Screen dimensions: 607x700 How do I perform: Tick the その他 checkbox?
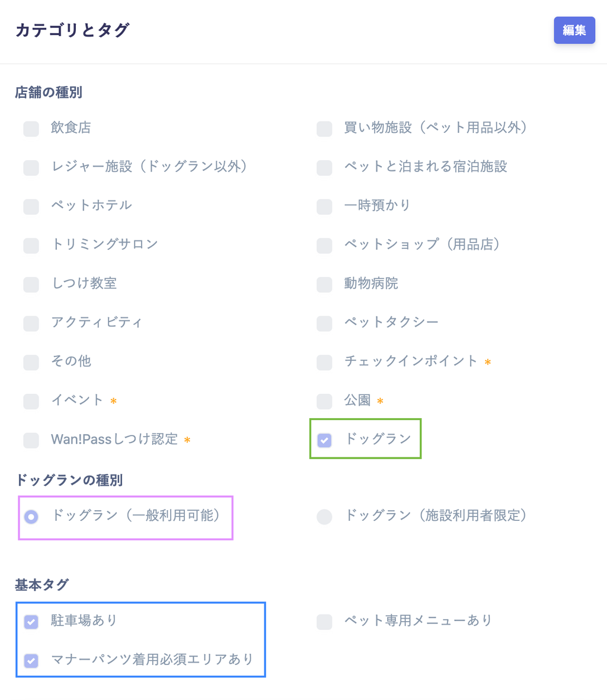pos(31,362)
